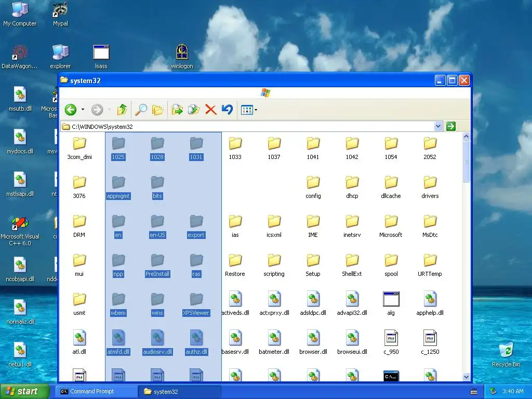This screenshot has width=532, height=399.
Task: Select the 'adsldpc.dll' file label
Action: 313,313
